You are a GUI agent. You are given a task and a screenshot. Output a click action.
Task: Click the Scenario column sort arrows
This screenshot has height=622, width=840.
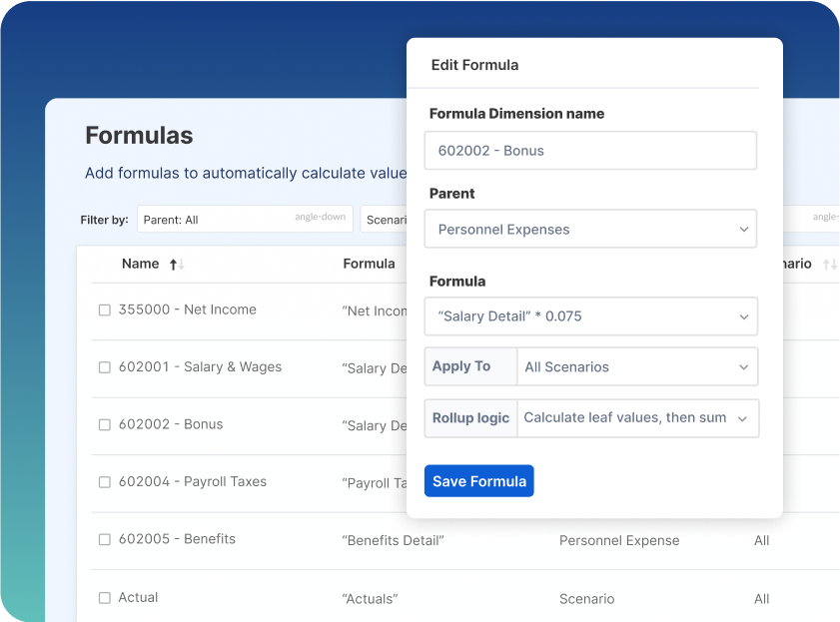coord(829,265)
